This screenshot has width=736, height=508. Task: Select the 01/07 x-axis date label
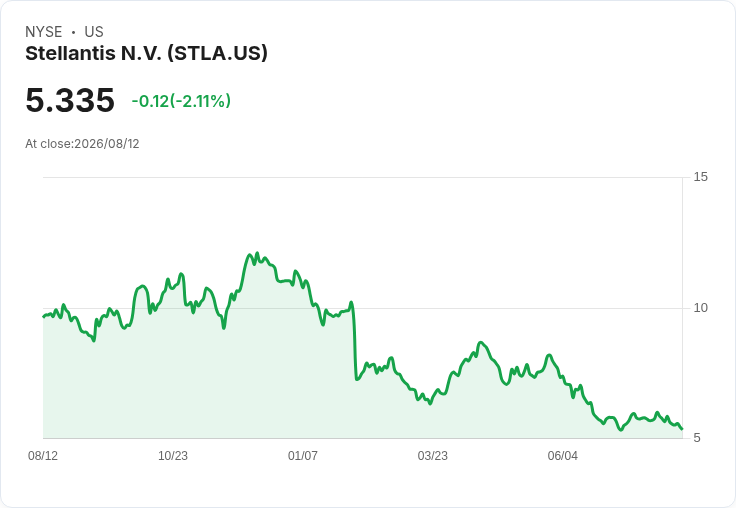[303, 455]
